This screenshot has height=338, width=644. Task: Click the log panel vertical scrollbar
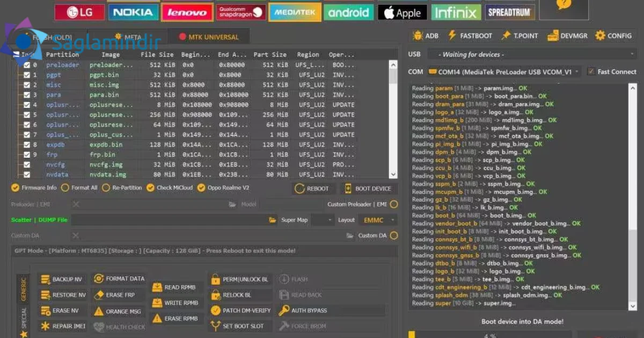click(x=633, y=196)
